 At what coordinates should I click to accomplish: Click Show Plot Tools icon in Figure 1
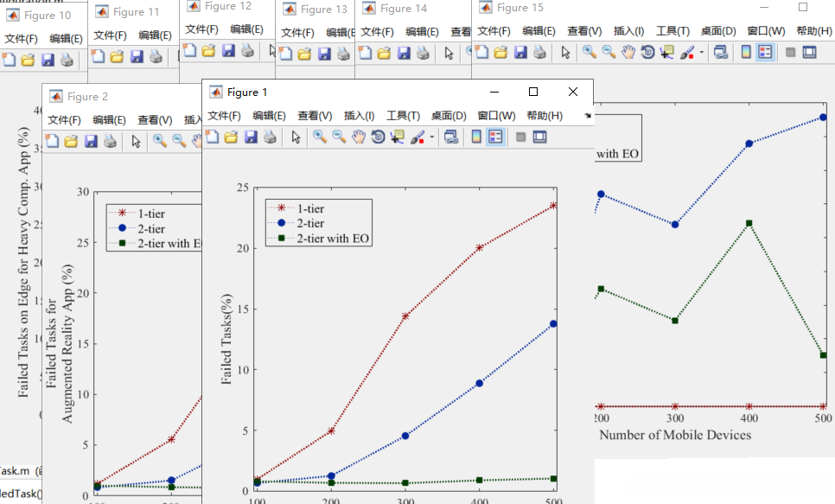539,137
